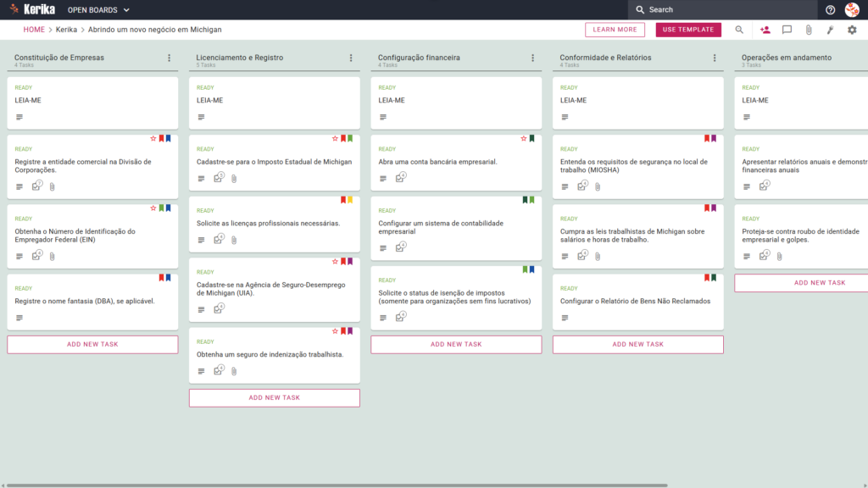
Task: Expand the OPEN BOARDS dropdown
Action: pyautogui.click(x=98, y=10)
